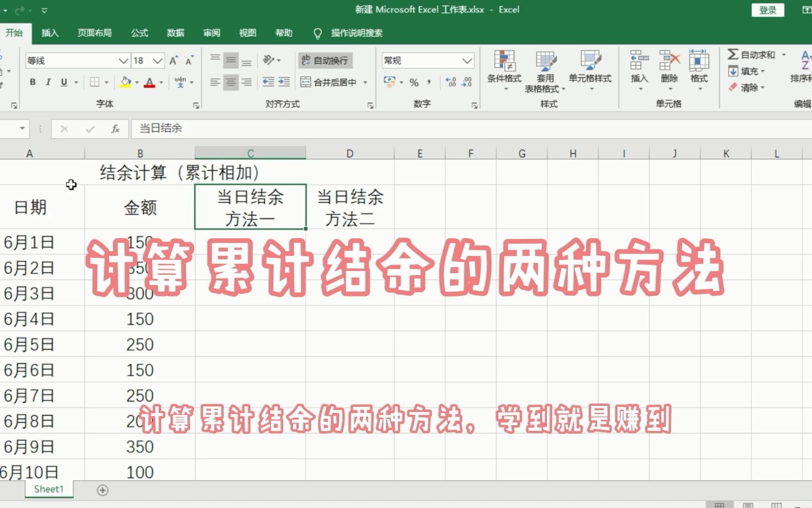Toggle bold formatting

(32, 82)
